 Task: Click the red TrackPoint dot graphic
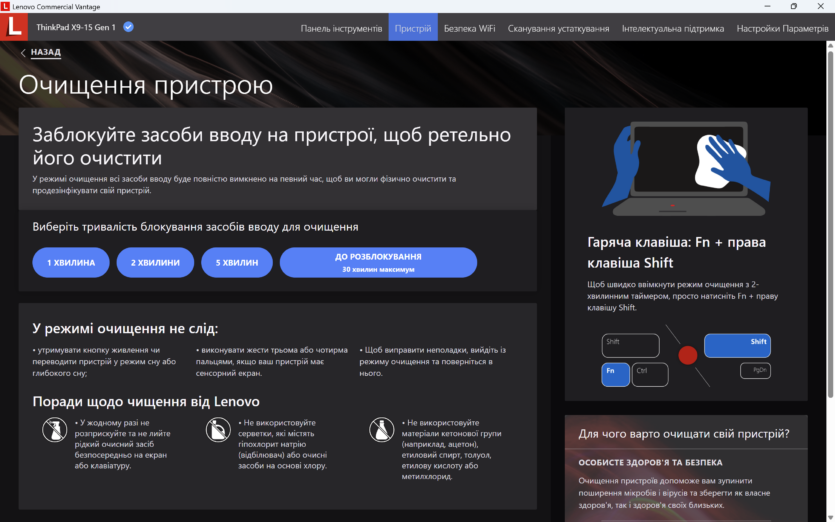coord(687,355)
